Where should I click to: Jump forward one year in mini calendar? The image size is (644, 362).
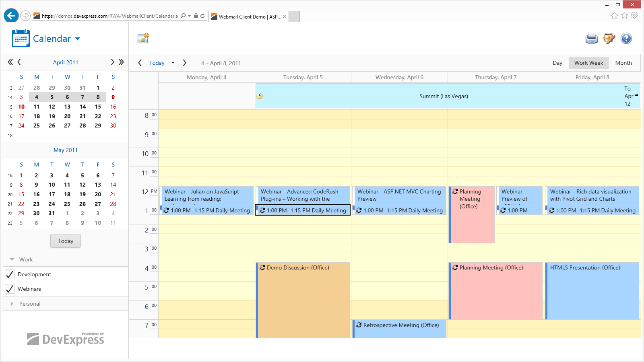coord(121,62)
